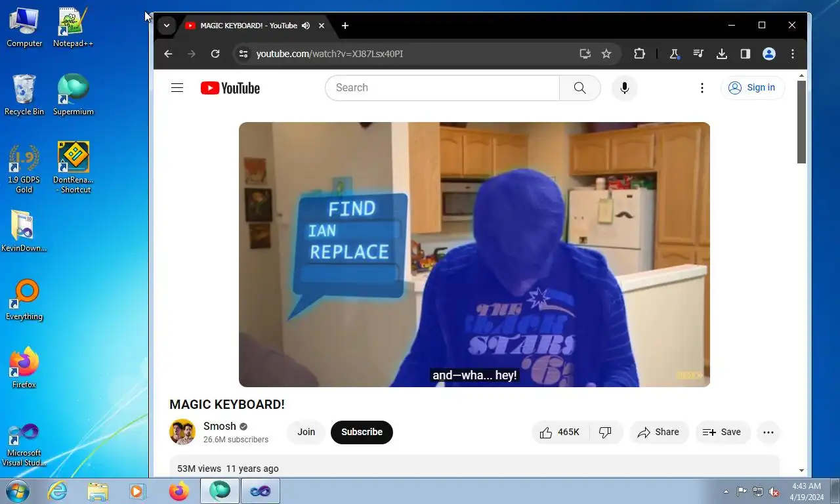Sign in to YouTube
Image resolution: width=840 pixels, height=504 pixels.
[752, 88]
